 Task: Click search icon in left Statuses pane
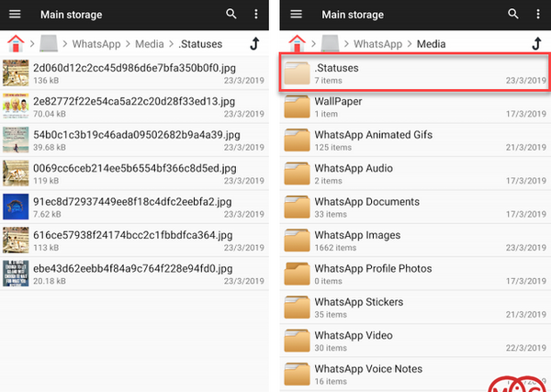[231, 14]
